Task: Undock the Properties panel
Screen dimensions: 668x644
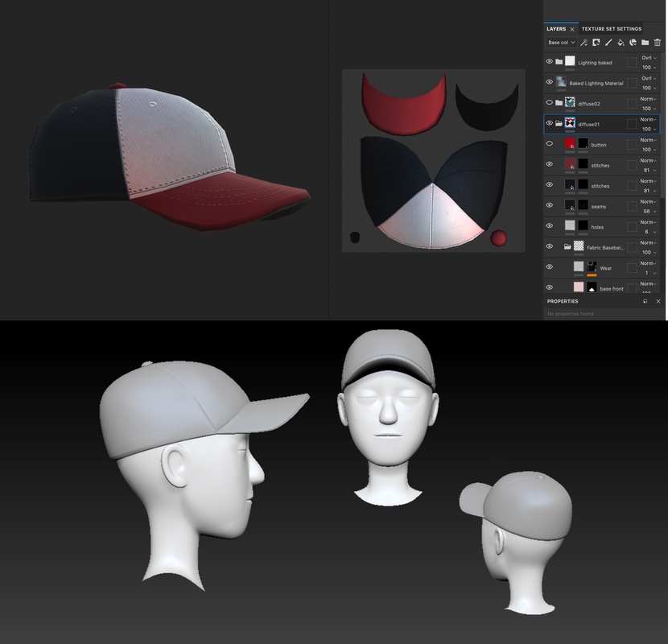Action: (x=645, y=301)
